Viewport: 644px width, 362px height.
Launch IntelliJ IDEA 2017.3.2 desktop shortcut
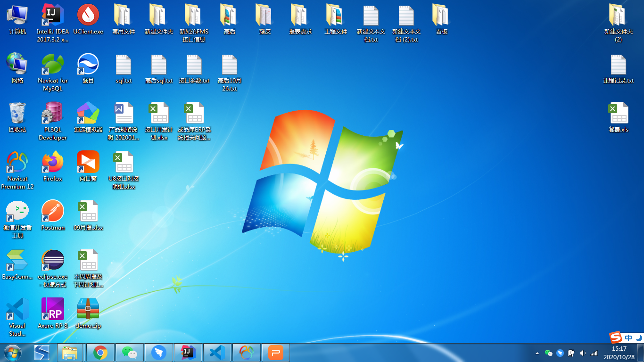[x=53, y=23]
